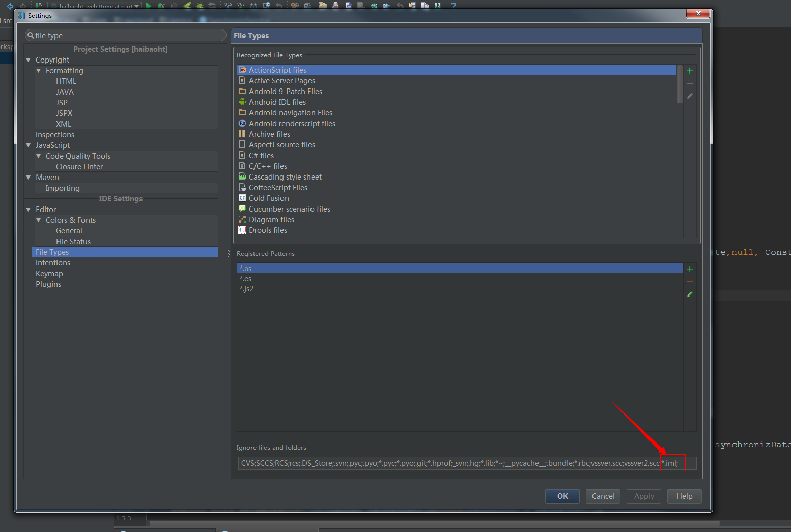Click the help question mark in IDE toolbar
791x532 pixels.
tap(453, 5)
